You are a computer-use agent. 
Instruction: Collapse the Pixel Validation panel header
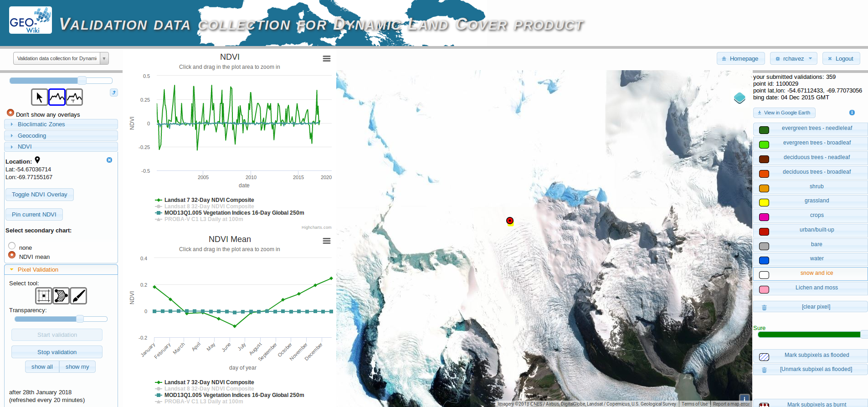38,270
